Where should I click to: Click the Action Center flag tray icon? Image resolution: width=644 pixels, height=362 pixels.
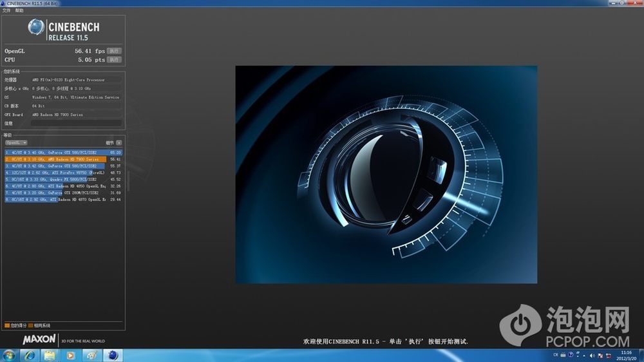coord(600,356)
